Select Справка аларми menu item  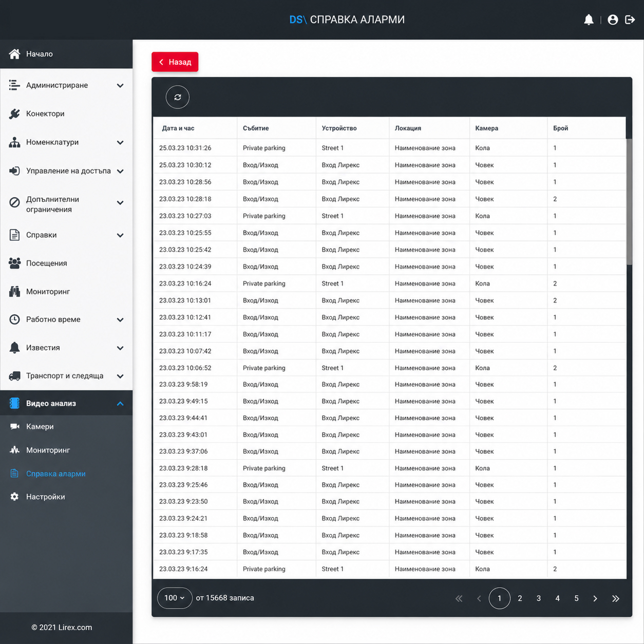55,473
